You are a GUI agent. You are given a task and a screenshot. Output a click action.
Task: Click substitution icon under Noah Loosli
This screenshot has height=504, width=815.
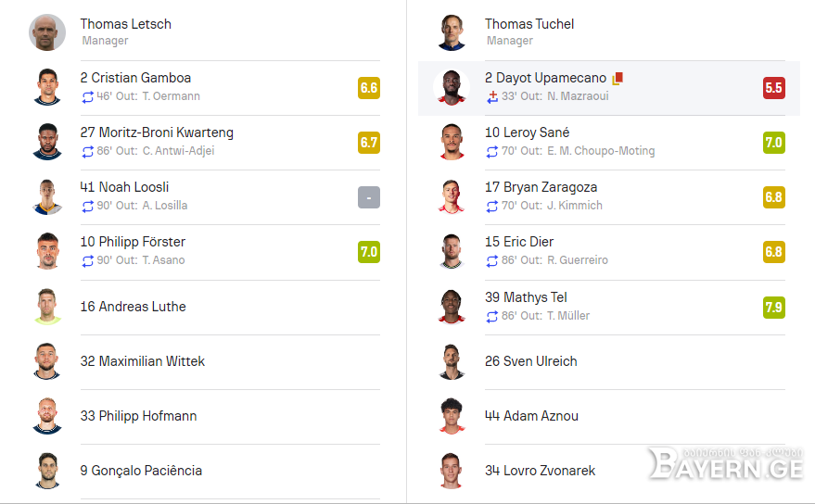pos(88,207)
